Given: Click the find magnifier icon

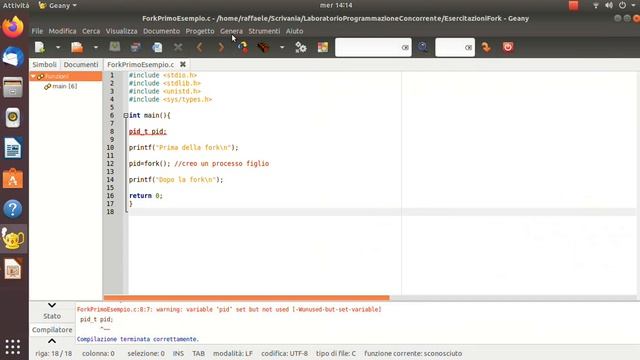Looking at the screenshot, I should tap(423, 47).
